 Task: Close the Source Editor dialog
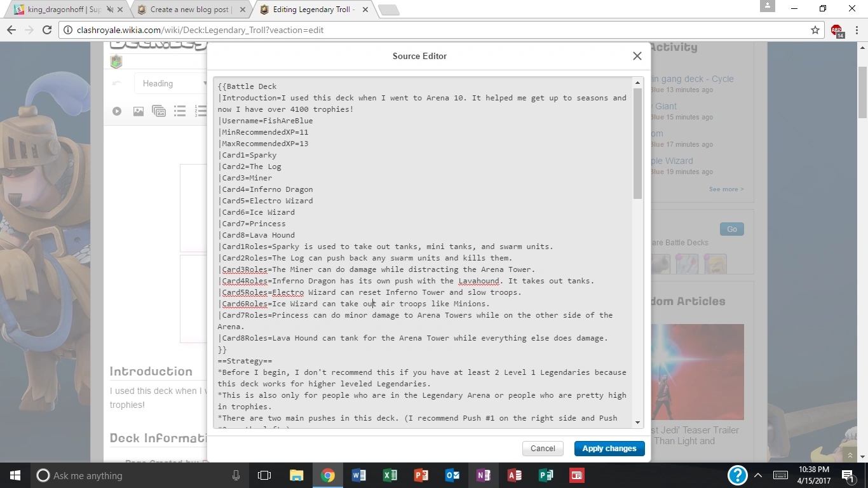[637, 56]
